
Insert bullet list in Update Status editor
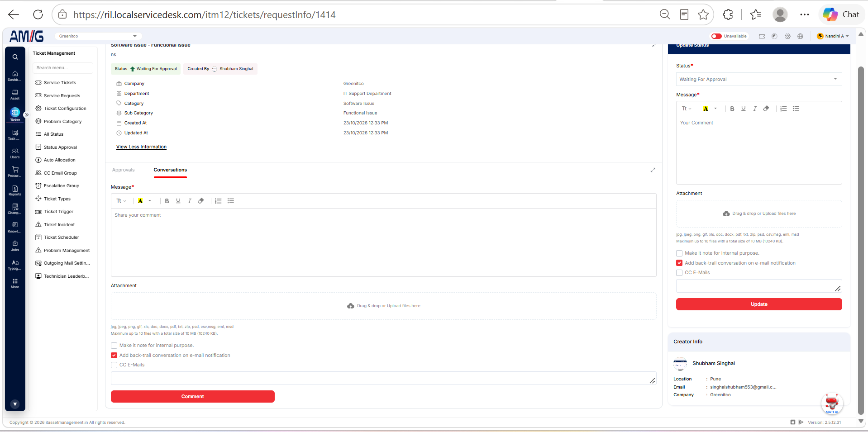click(x=796, y=109)
